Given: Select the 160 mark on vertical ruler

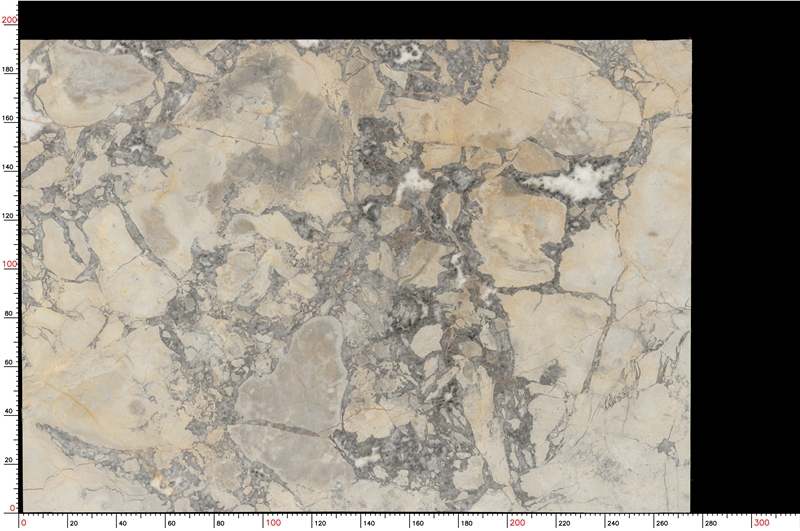Looking at the screenshot, I should click(10, 118).
